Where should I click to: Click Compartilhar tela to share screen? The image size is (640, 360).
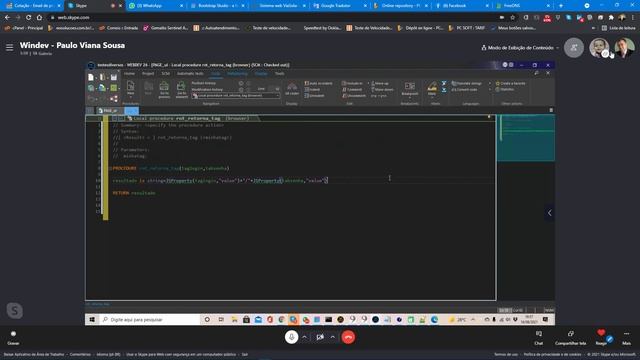click(571, 338)
